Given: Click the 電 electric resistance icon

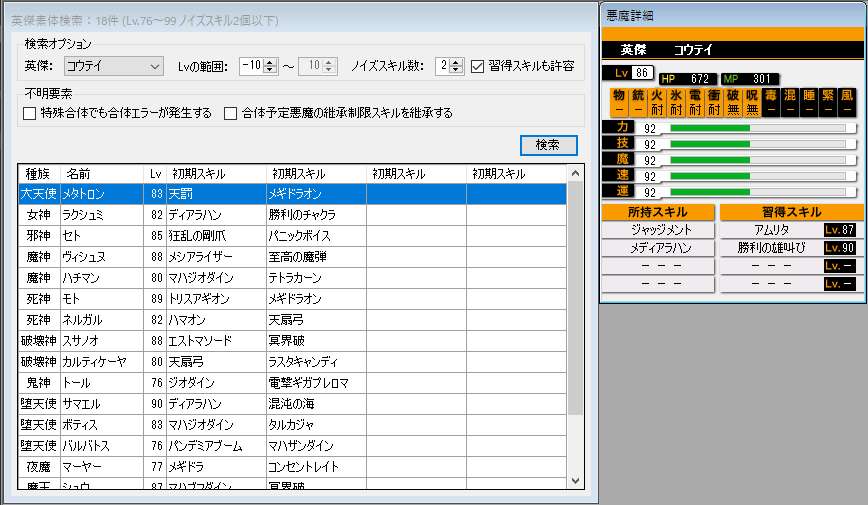Looking at the screenshot, I should click(x=694, y=102).
